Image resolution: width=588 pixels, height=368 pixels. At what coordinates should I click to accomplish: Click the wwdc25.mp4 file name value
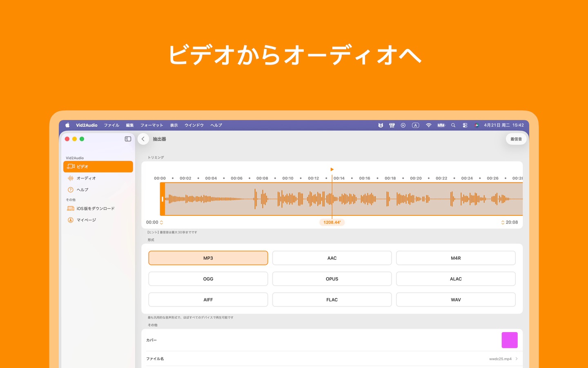tap(500, 359)
